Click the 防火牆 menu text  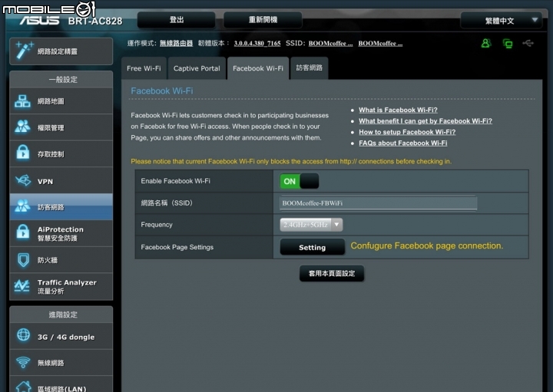[x=48, y=260]
